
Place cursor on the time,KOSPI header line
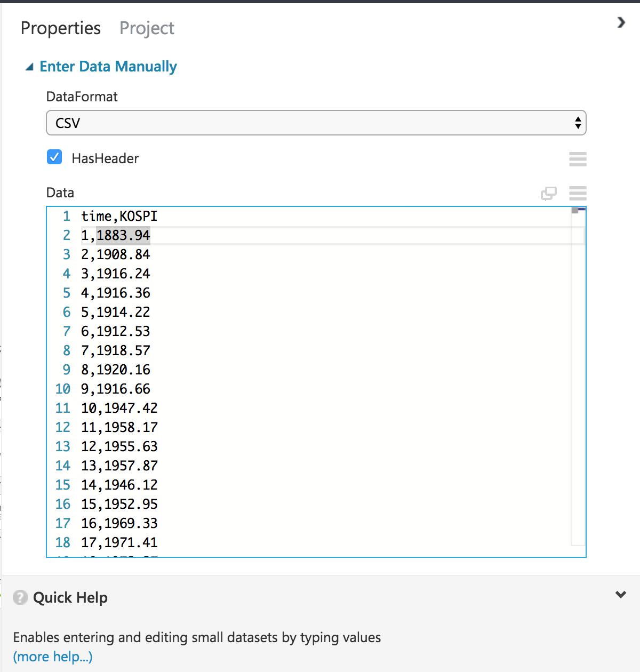point(119,216)
